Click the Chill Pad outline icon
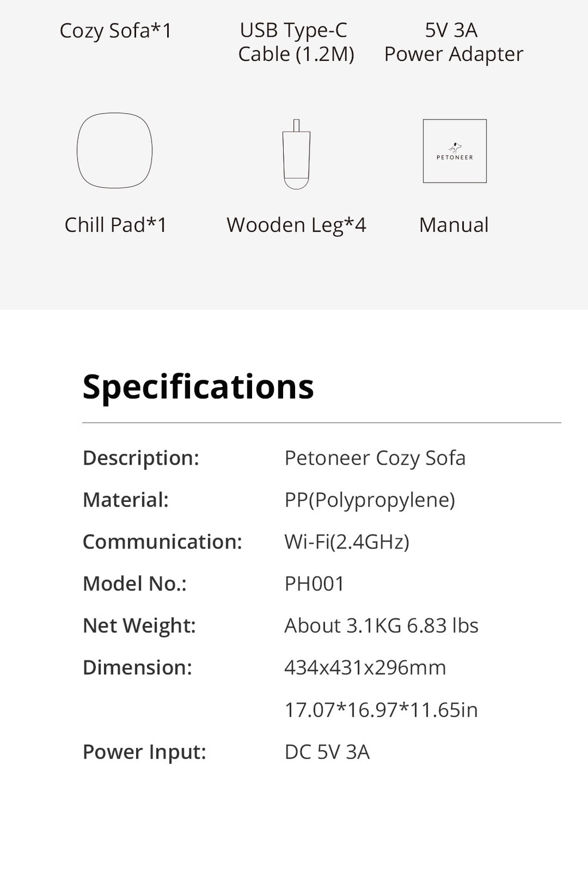The width and height of the screenshot is (588, 877). (x=115, y=150)
